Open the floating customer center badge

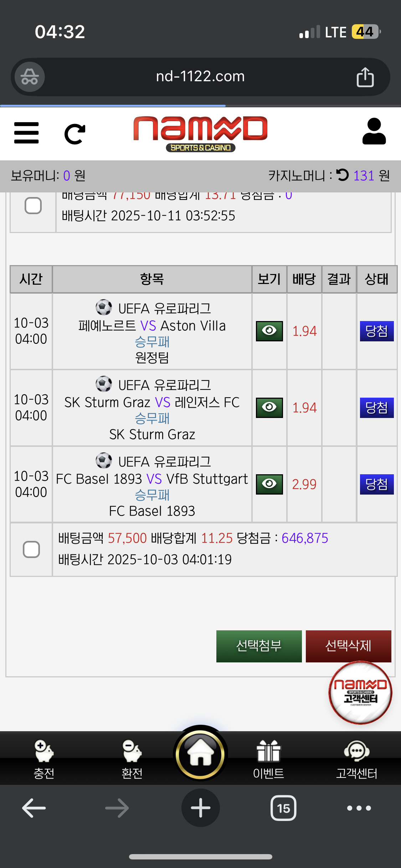point(360,692)
